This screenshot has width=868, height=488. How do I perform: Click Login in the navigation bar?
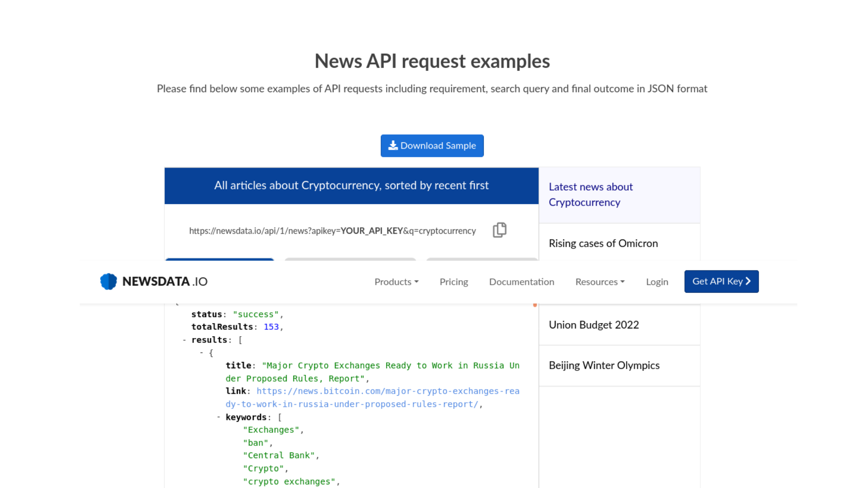point(657,282)
